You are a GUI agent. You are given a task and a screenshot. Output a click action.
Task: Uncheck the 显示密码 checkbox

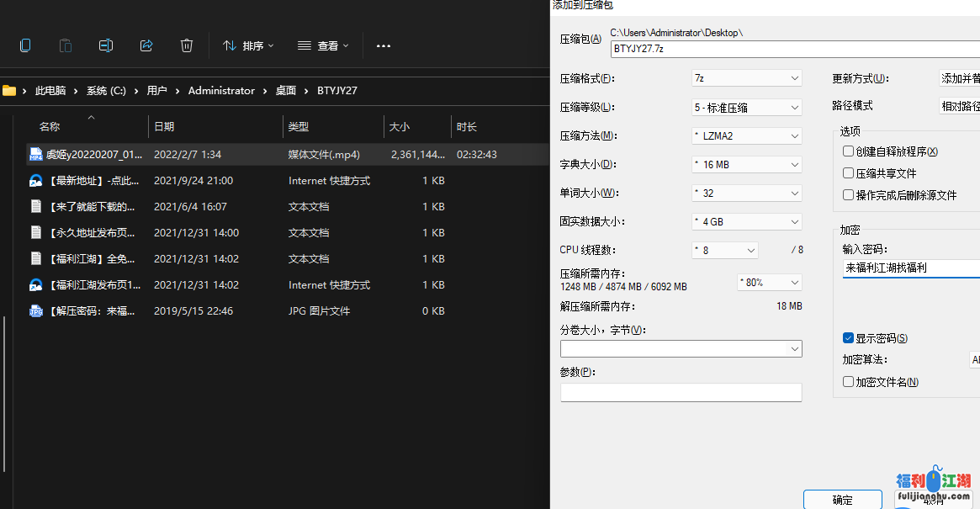click(x=849, y=338)
